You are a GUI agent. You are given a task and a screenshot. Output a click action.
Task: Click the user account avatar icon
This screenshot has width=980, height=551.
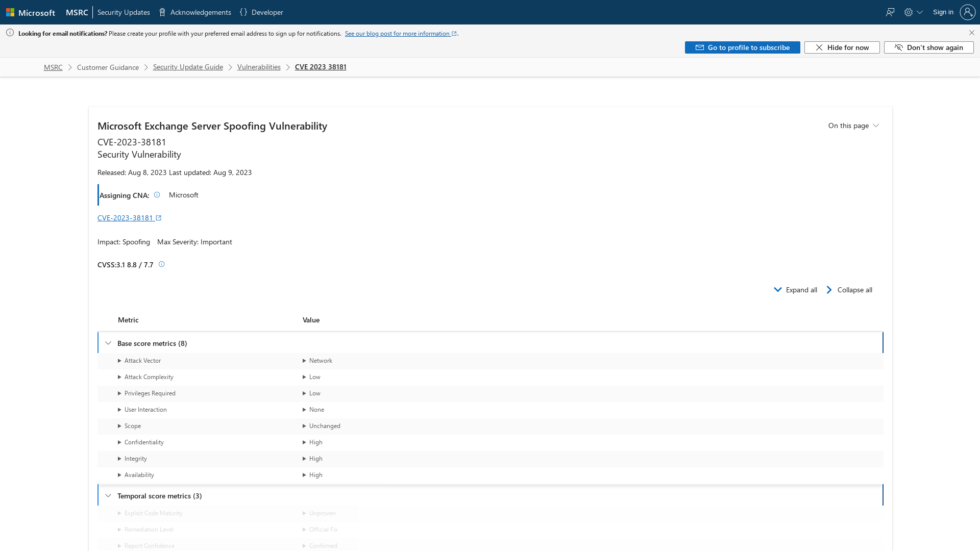tap(967, 12)
